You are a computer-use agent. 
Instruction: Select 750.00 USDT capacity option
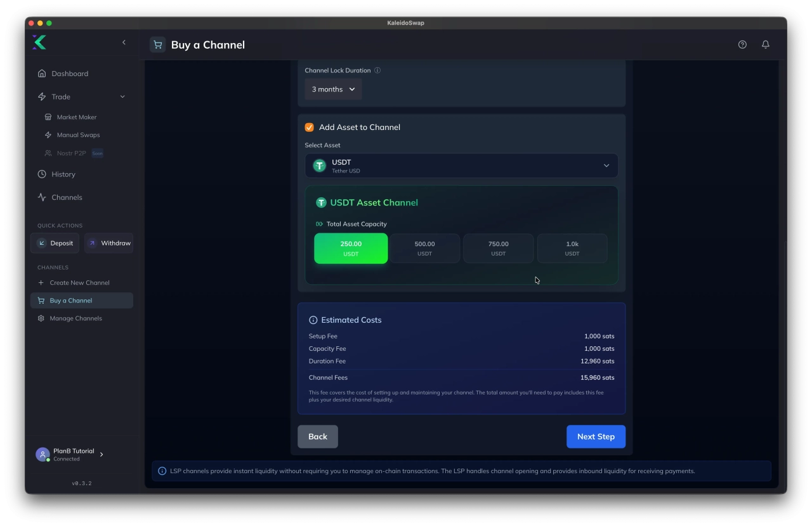498,248
